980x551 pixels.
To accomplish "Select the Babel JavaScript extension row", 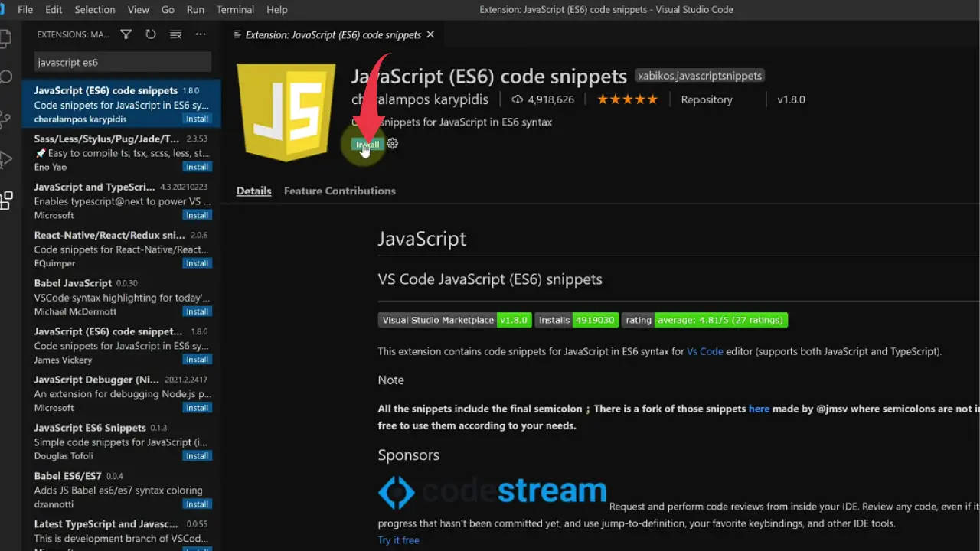I will click(x=122, y=297).
